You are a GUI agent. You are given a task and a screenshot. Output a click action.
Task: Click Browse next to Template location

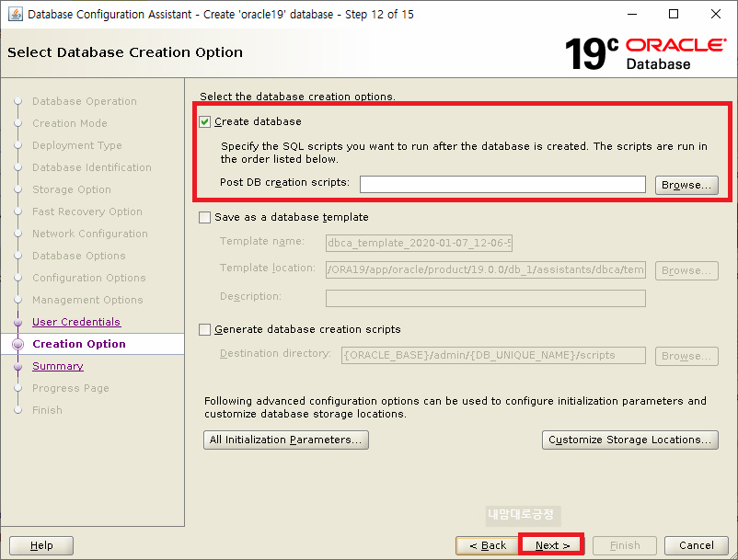pos(686,271)
